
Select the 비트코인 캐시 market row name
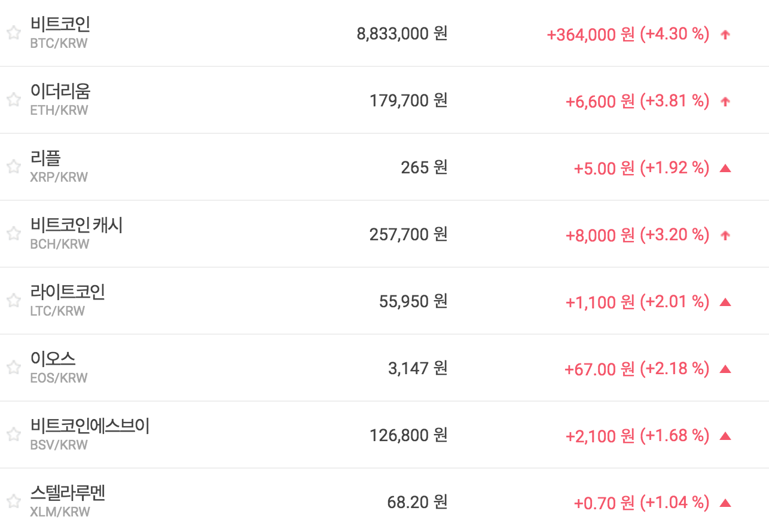pos(77,225)
